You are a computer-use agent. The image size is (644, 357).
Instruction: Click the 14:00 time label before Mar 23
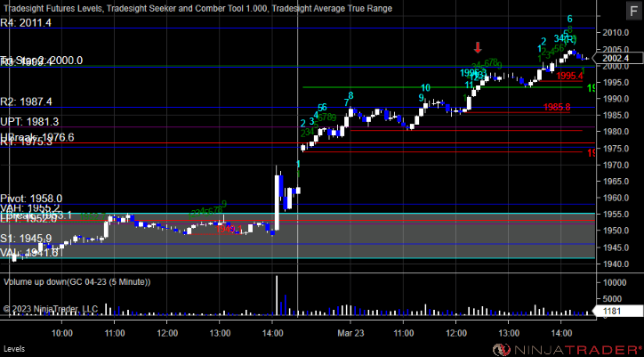point(272,333)
